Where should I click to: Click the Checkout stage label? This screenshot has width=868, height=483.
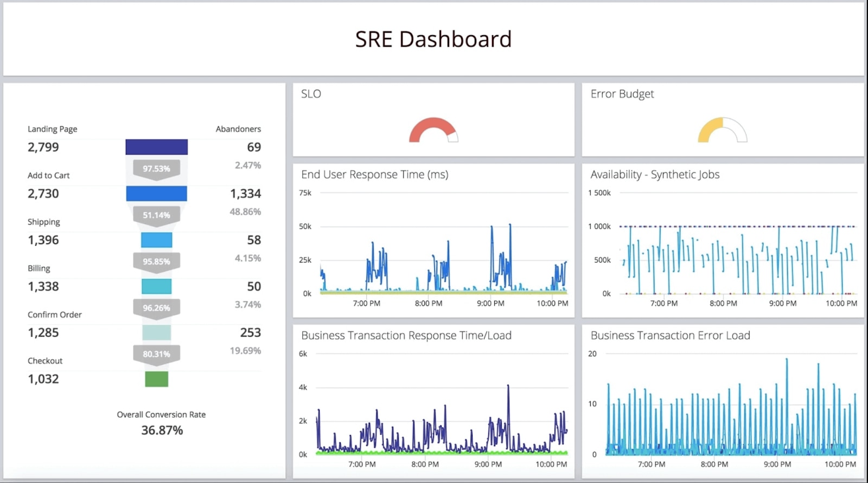(45, 361)
